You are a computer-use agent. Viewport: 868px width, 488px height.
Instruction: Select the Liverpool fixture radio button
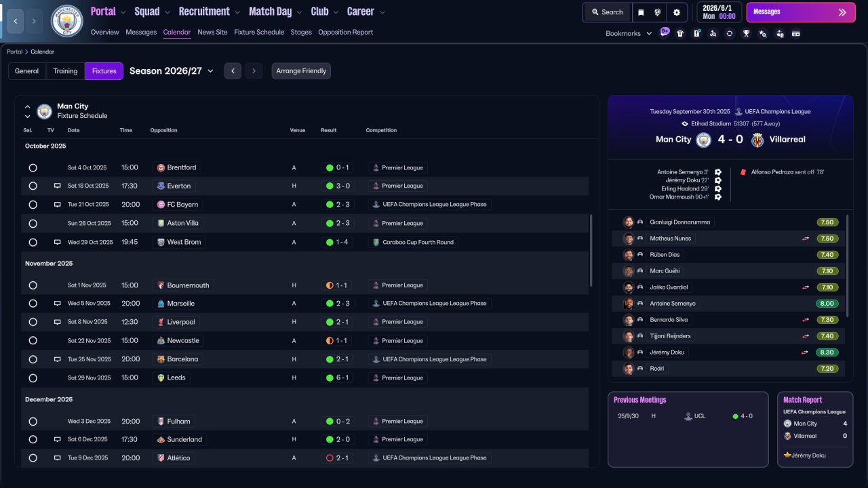[33, 322]
